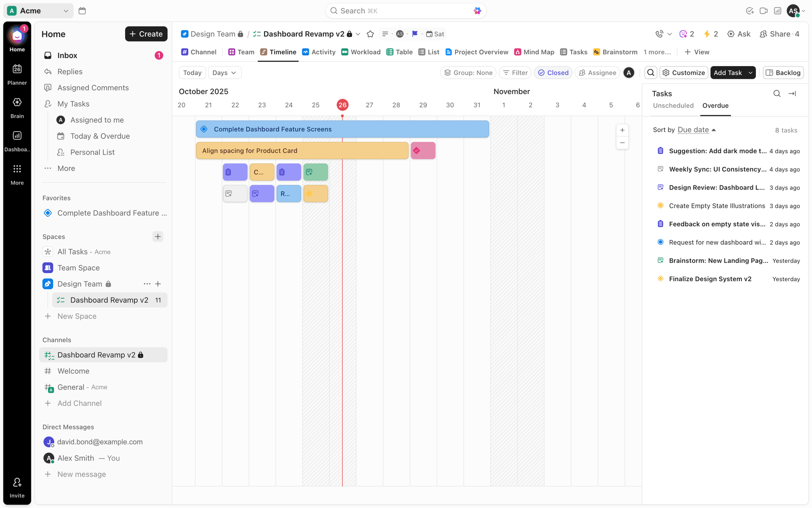Add a new space with Spaces plus icon
The width and height of the screenshot is (812, 508).
158,237
